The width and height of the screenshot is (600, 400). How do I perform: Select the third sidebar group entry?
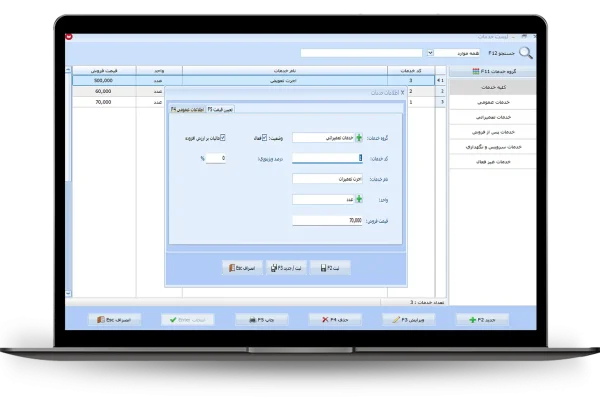pyautogui.click(x=493, y=117)
